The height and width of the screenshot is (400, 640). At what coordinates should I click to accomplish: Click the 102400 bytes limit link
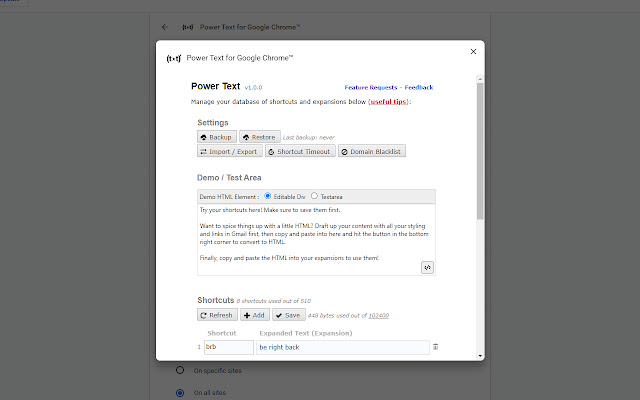click(x=378, y=316)
